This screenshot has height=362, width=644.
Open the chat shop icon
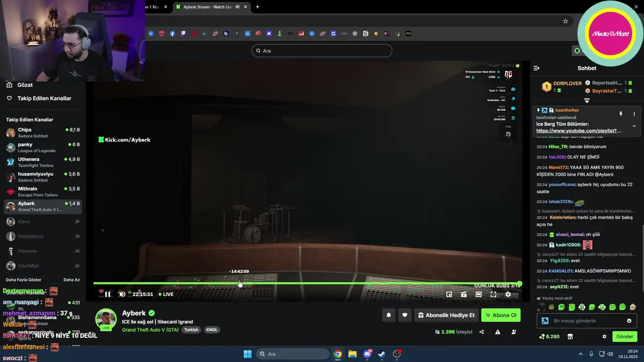(570, 336)
